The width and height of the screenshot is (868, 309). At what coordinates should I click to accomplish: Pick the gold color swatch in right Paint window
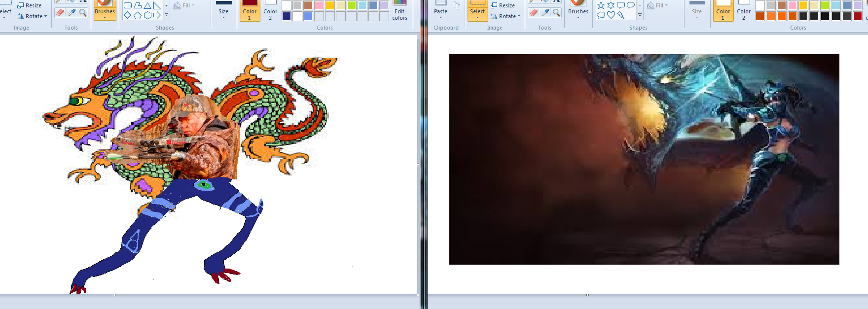pyautogui.click(x=803, y=5)
